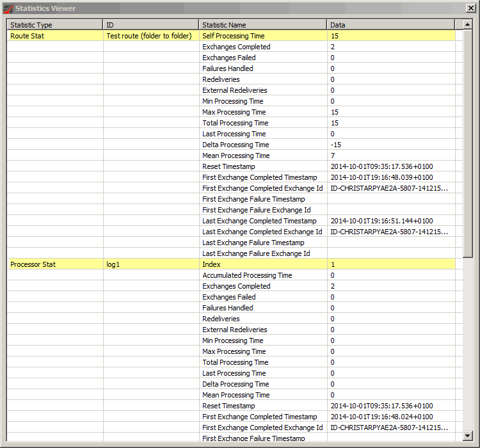This screenshot has width=480, height=448.
Task: Click the Index statistic name cell
Action: 211,264
